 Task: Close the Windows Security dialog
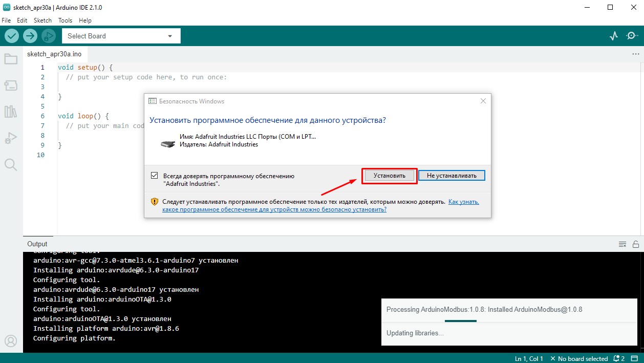pos(483,101)
